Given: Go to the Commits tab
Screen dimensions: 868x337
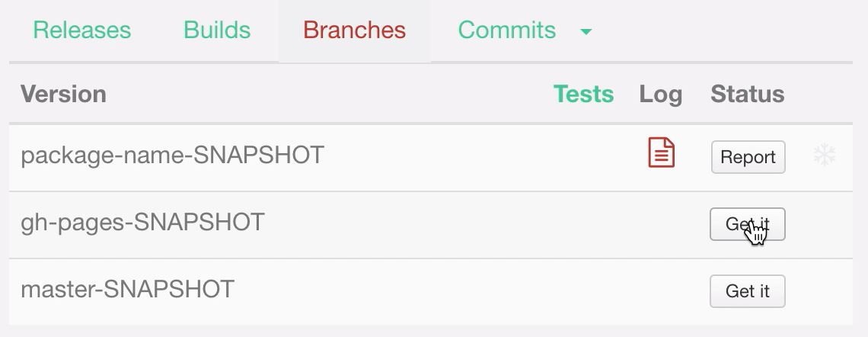Looking at the screenshot, I should click(507, 30).
